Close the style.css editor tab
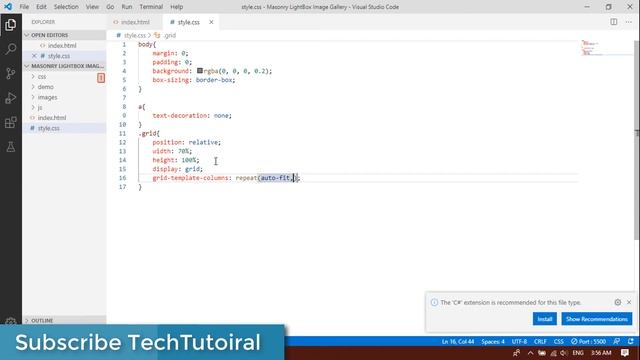 [x=211, y=22]
